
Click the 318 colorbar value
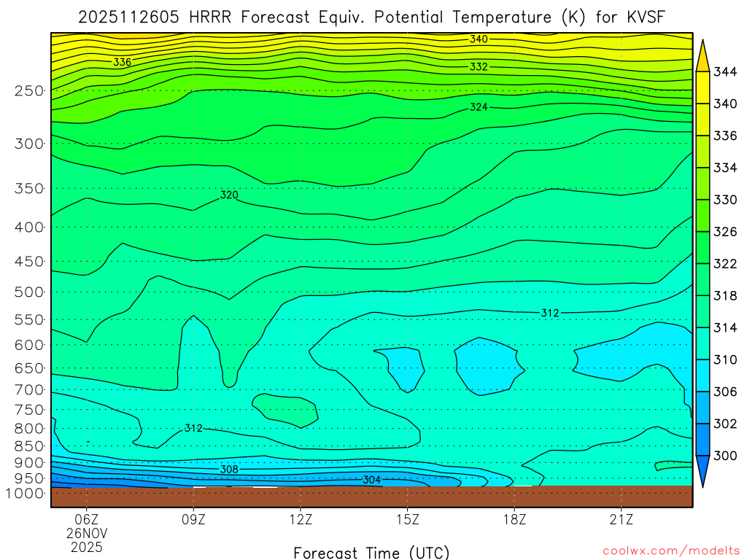[x=725, y=296]
